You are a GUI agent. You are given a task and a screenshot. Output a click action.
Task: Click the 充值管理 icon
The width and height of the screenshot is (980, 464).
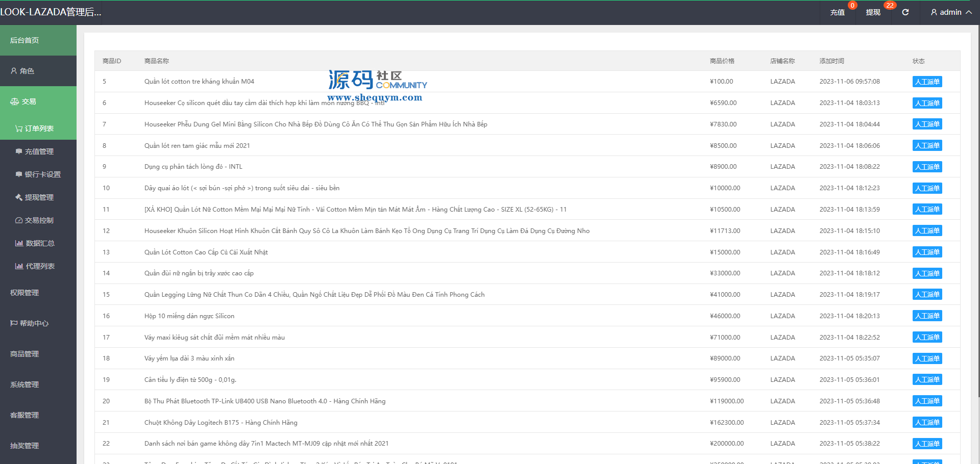click(19, 151)
